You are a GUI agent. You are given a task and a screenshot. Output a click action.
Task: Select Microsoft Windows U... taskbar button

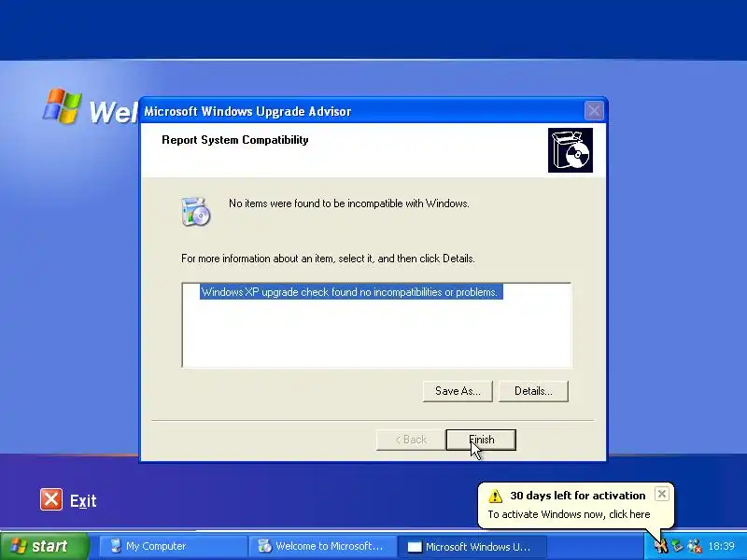[x=472, y=547]
